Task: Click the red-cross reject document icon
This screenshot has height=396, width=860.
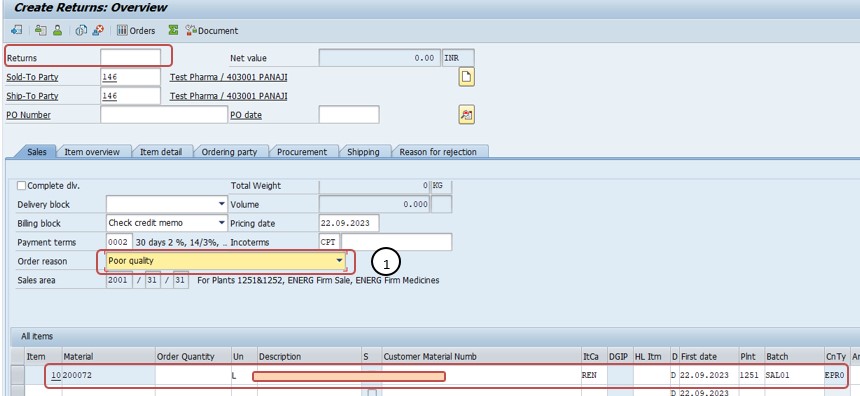Action: [x=98, y=31]
